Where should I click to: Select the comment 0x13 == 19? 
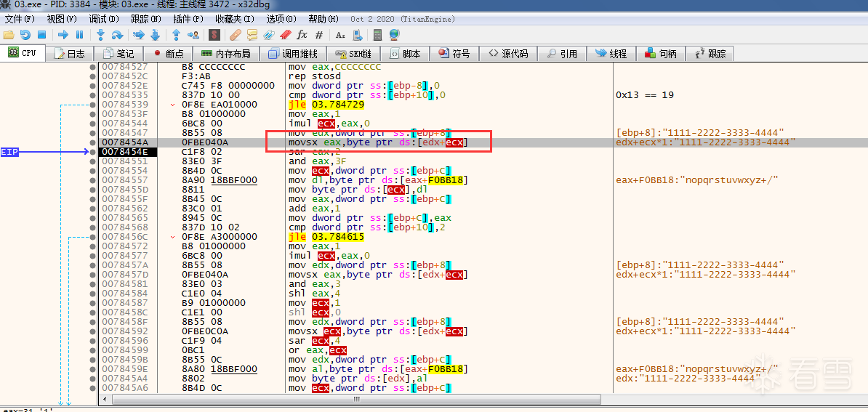click(x=644, y=95)
